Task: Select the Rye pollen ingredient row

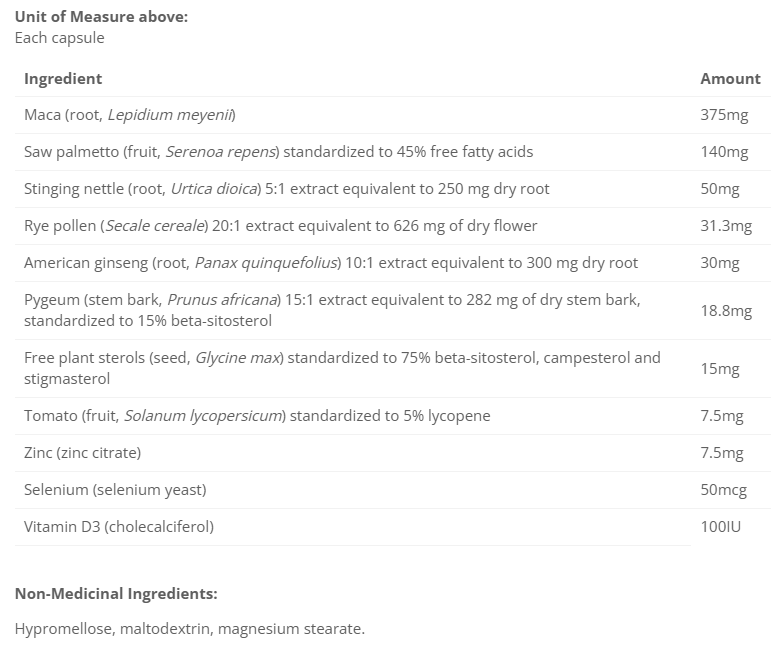Action: pos(280,226)
